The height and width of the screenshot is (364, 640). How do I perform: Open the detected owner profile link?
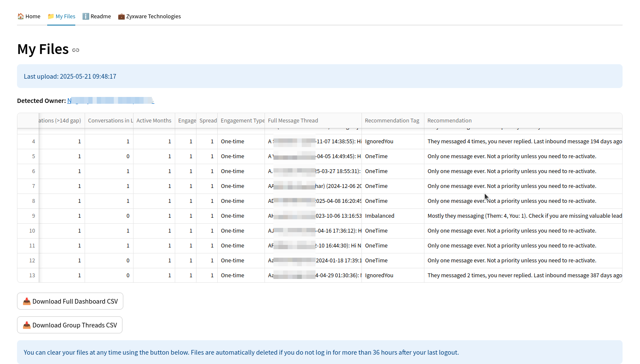click(111, 101)
